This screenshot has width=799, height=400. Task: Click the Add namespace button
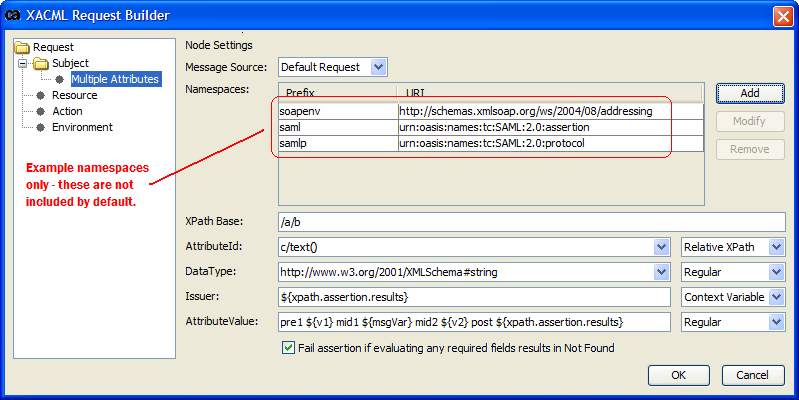click(x=749, y=93)
